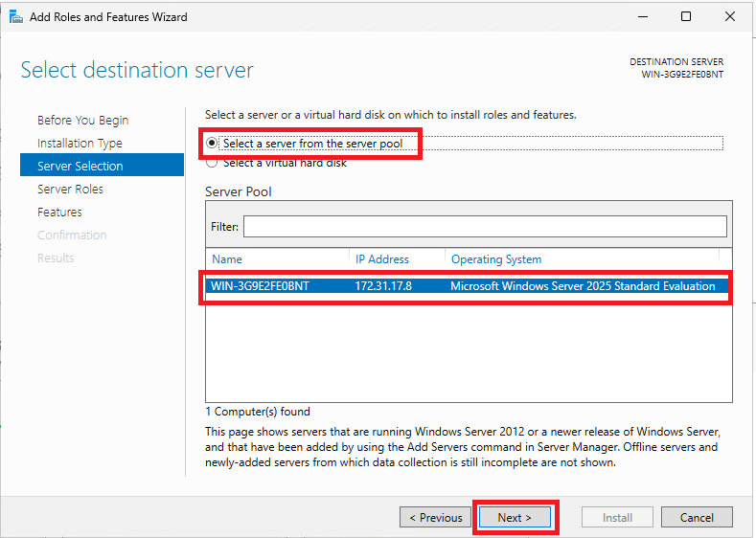Sort by Operating System column header
756x538 pixels.
[496, 259]
